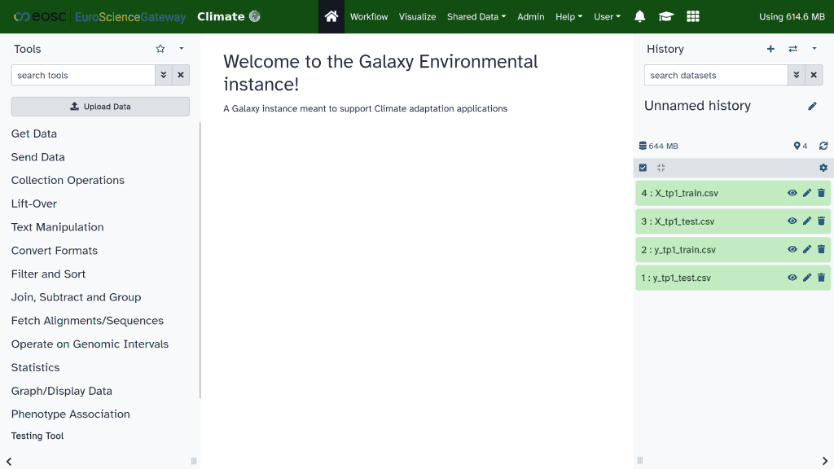The image size is (834, 470).
Task: Open history settings gear icon
Action: (x=823, y=167)
